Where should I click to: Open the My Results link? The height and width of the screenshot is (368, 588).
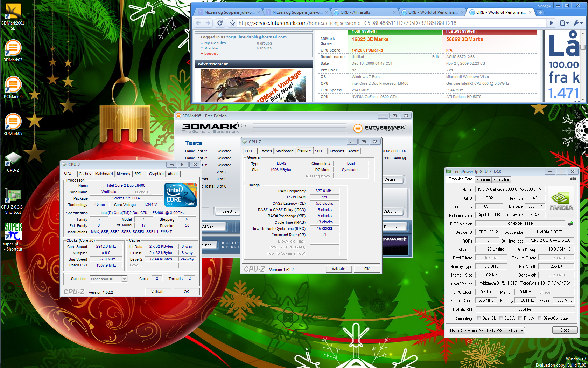pos(215,43)
